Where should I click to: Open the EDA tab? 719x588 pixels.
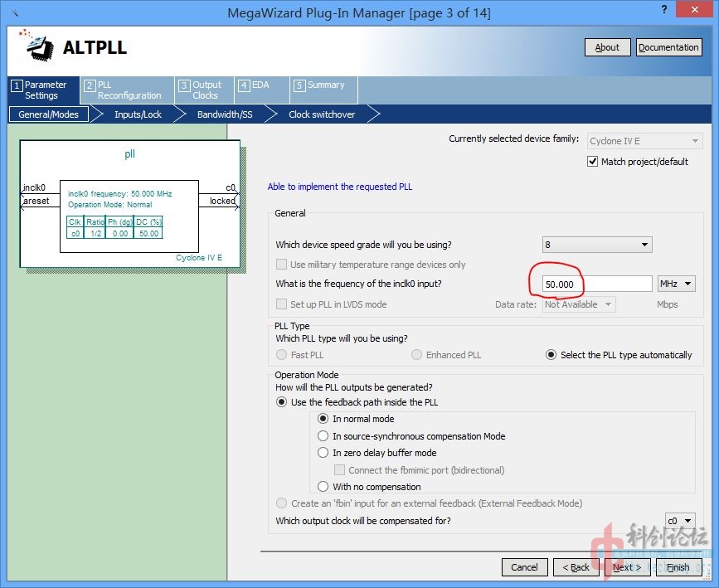point(262,90)
